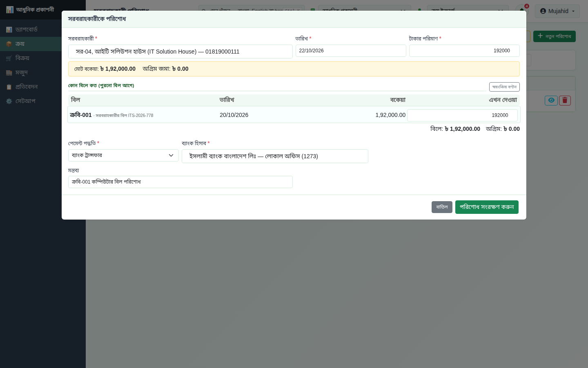
Task: Open the বিক্রয় sidebar menu
Action: point(43,58)
